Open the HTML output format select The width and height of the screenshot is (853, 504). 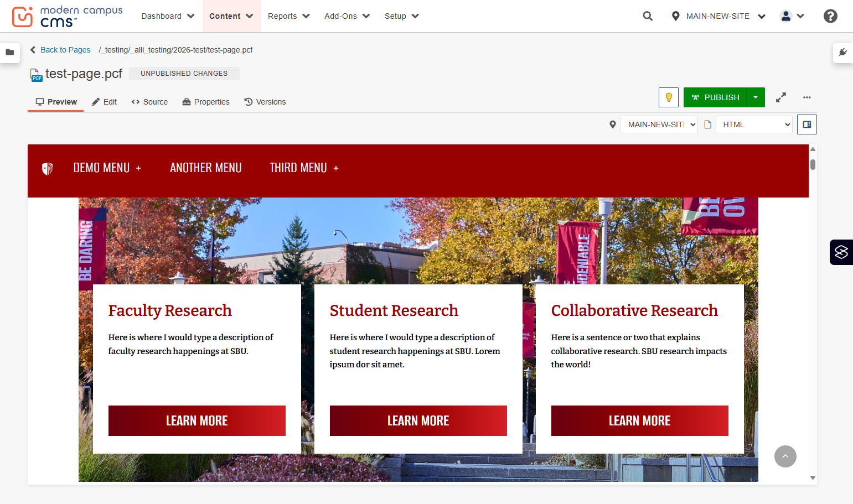point(754,124)
